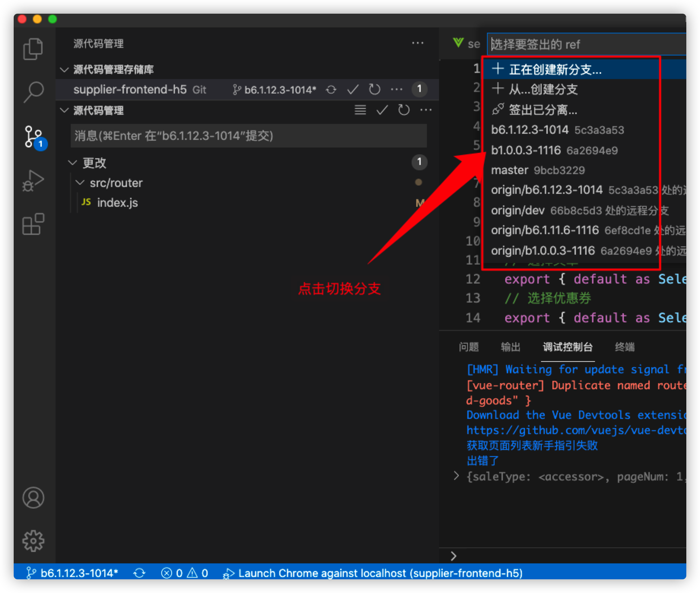Screen dimensions: 700x593
Task: Switch to the 问题 panel tab
Action: [469, 347]
